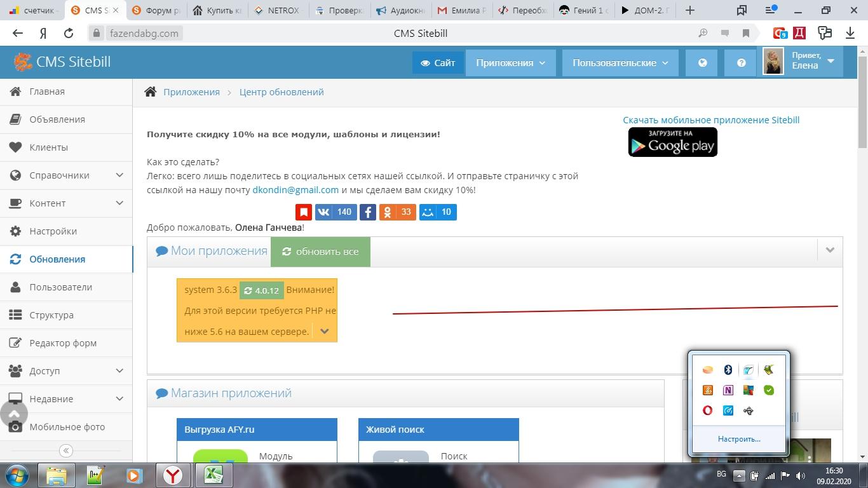Open Редактор форм in the sidebar
868x488 pixels.
click(63, 343)
